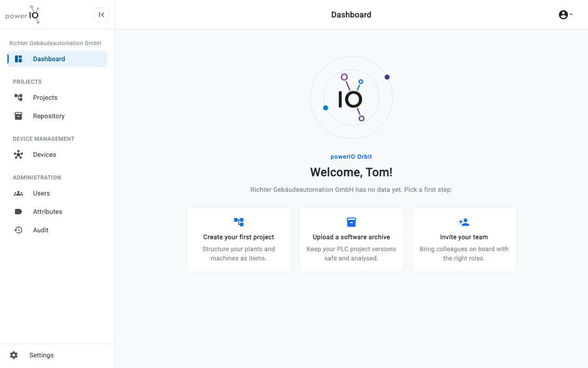
Task: Open Projects from the sidebar
Action: 57,98
